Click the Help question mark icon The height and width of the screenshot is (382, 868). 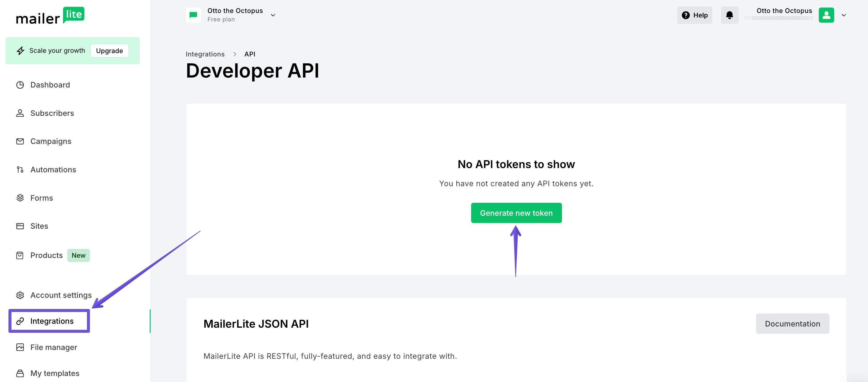(x=686, y=15)
